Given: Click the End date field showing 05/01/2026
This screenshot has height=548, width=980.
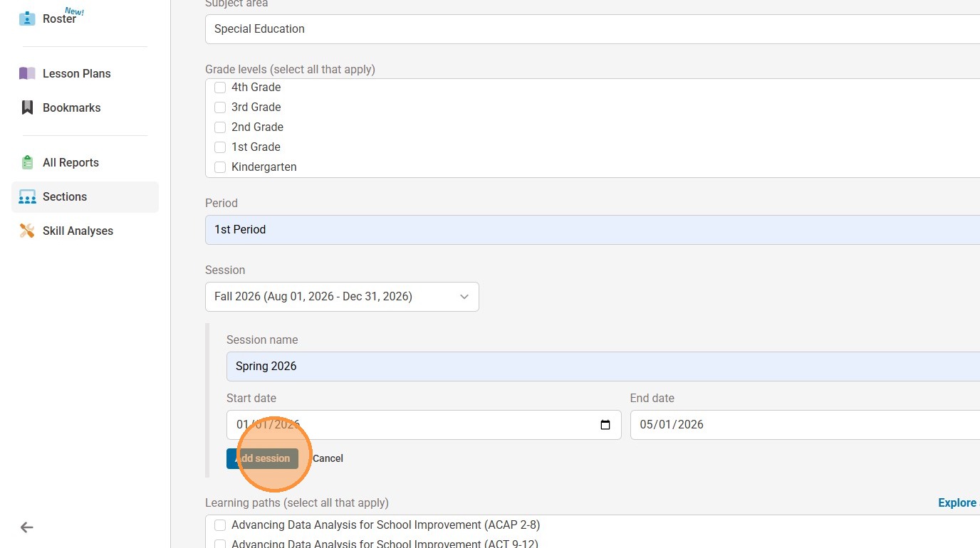Looking at the screenshot, I should click(x=805, y=425).
